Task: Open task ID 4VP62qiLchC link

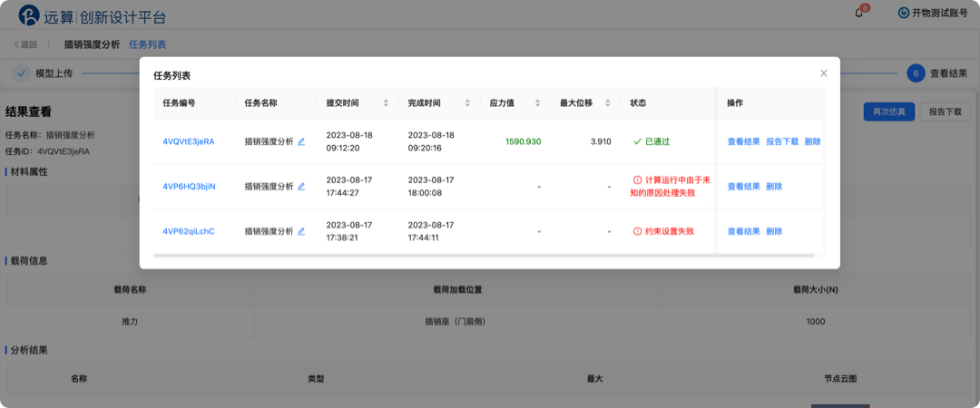Action: coord(189,231)
